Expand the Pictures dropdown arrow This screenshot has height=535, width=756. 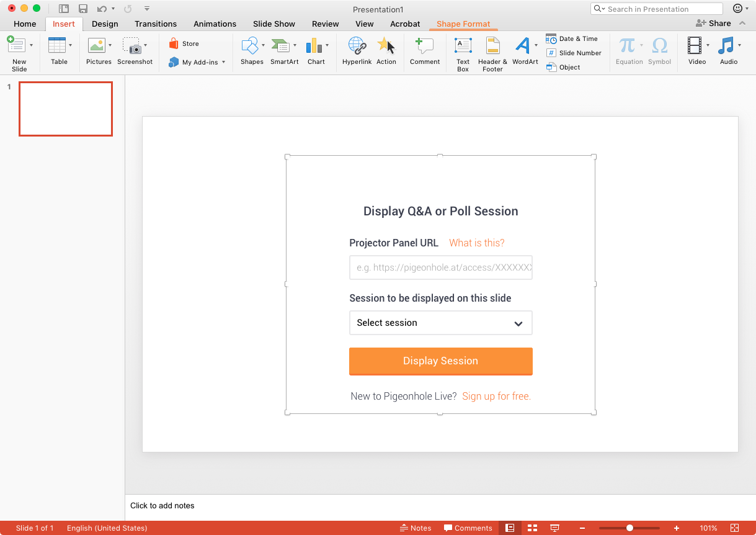[110, 45]
